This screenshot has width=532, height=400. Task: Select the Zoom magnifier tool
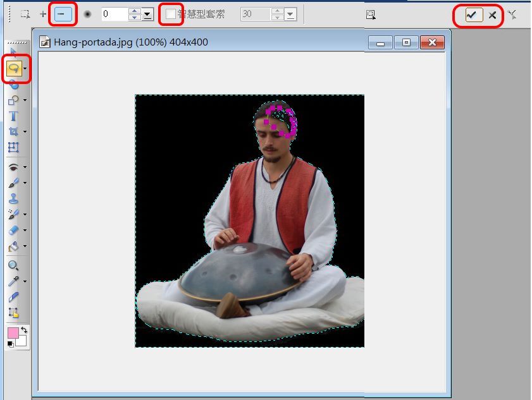(x=13, y=265)
